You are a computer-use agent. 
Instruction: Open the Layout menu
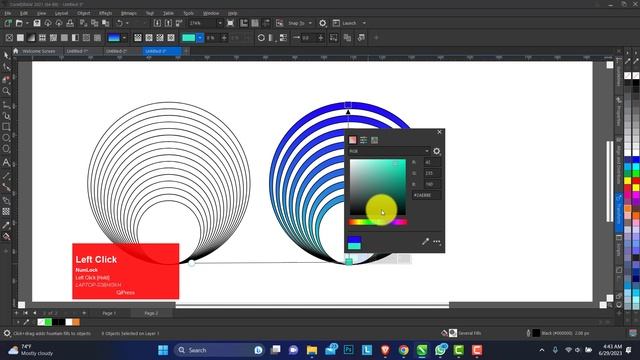tap(61, 13)
